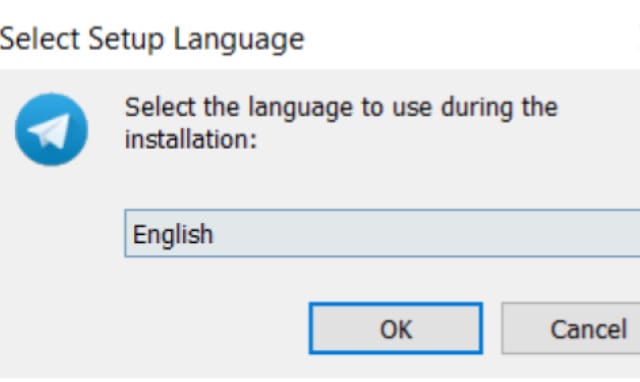The image size is (640, 382).
Task: Click the highlighted default OK button
Action: tap(396, 329)
